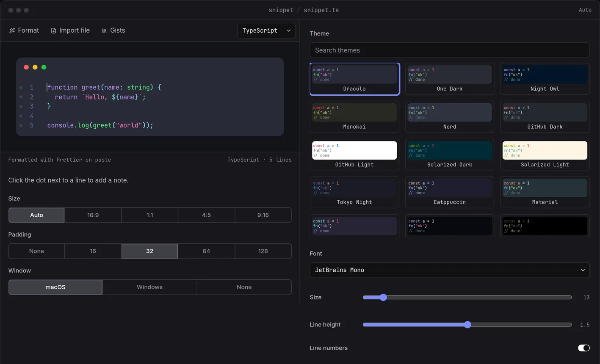Click the Import file document icon
The image size is (600, 364).
pos(53,30)
